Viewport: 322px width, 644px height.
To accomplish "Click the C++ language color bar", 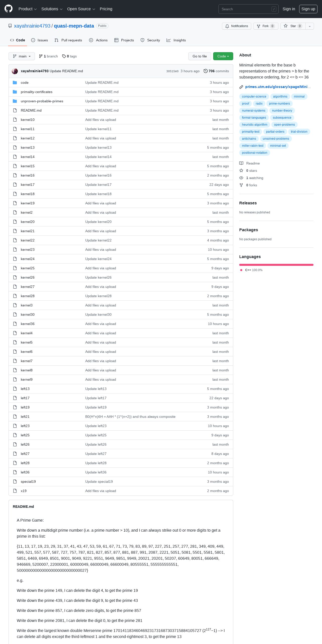I will 276,265.
